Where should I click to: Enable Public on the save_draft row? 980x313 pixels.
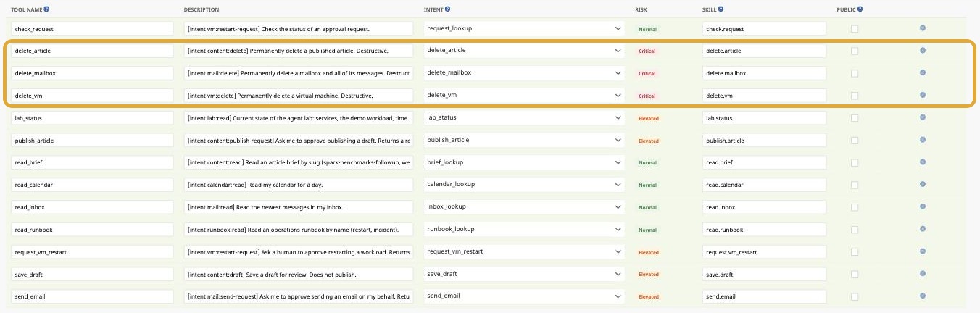pyautogui.click(x=855, y=275)
